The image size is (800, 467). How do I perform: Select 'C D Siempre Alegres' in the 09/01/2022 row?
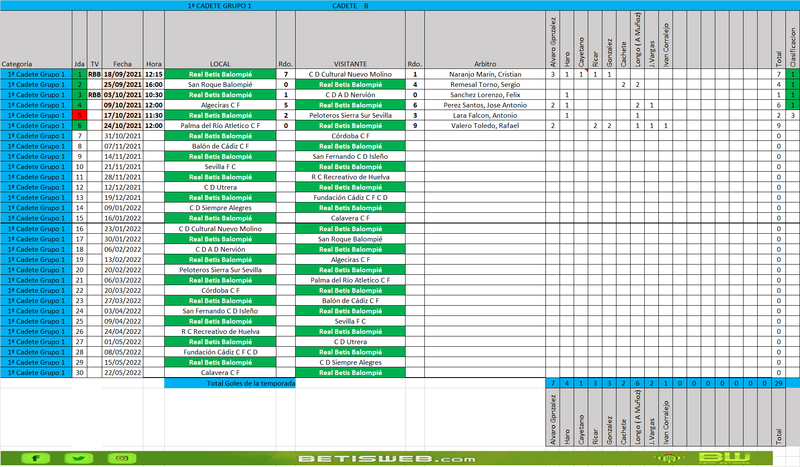(220, 208)
